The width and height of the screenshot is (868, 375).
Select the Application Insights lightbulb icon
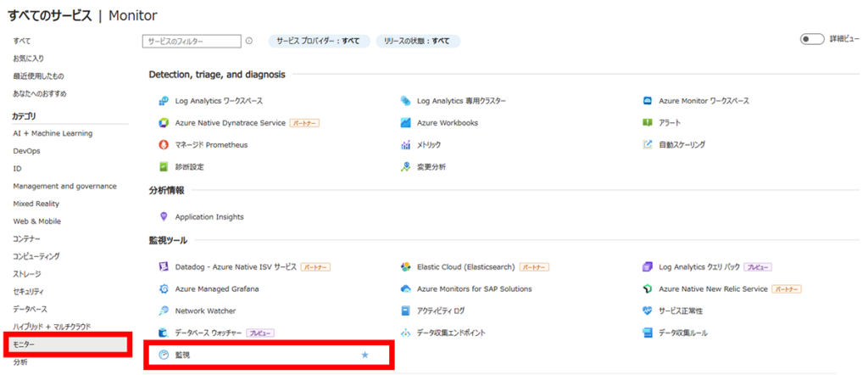[164, 217]
